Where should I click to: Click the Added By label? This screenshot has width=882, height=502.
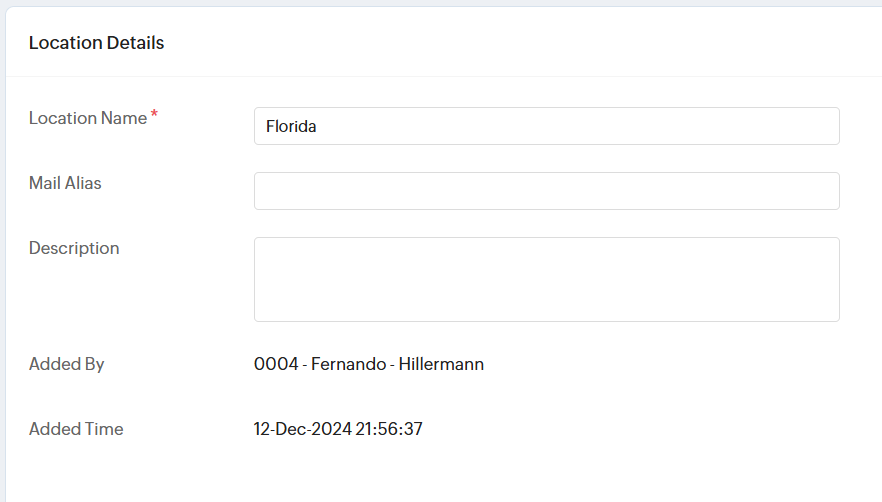click(x=66, y=364)
